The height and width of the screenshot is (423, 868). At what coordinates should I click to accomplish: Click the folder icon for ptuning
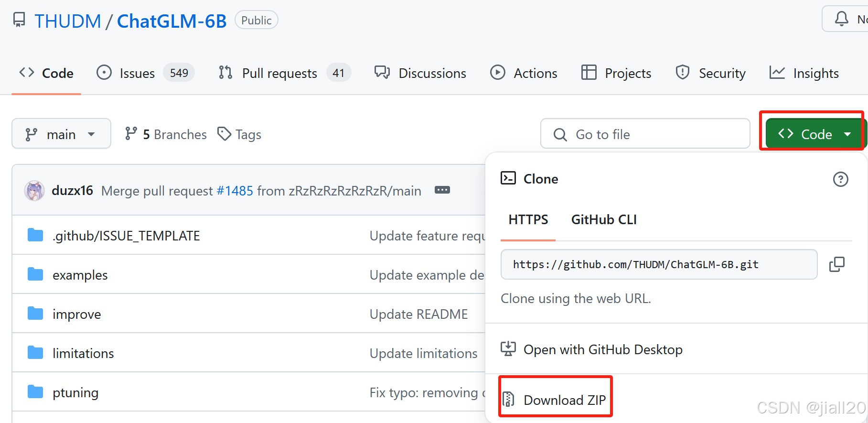coord(35,391)
